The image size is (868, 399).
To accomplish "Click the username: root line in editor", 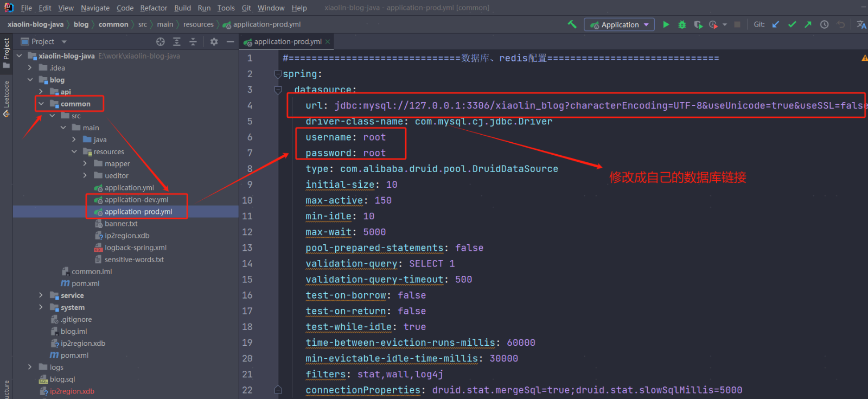I will pyautogui.click(x=346, y=137).
